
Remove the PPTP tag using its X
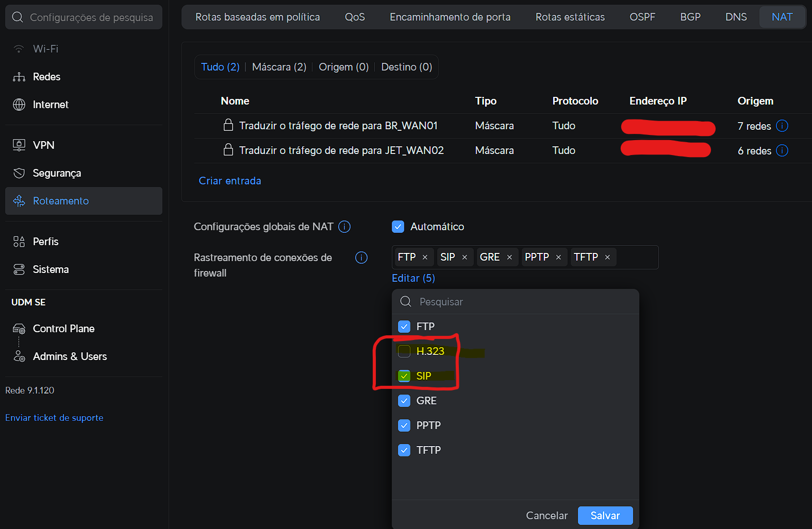point(558,257)
